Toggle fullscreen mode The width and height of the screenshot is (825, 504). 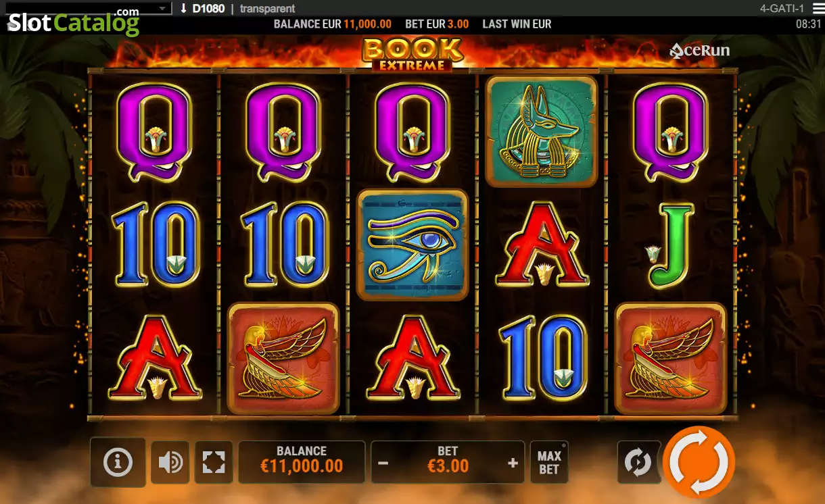[x=214, y=463]
